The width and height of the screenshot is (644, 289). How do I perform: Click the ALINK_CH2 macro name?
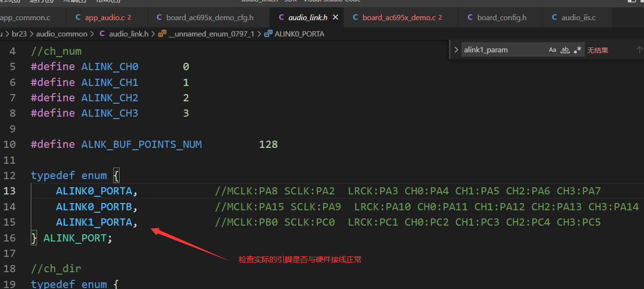[x=109, y=97]
